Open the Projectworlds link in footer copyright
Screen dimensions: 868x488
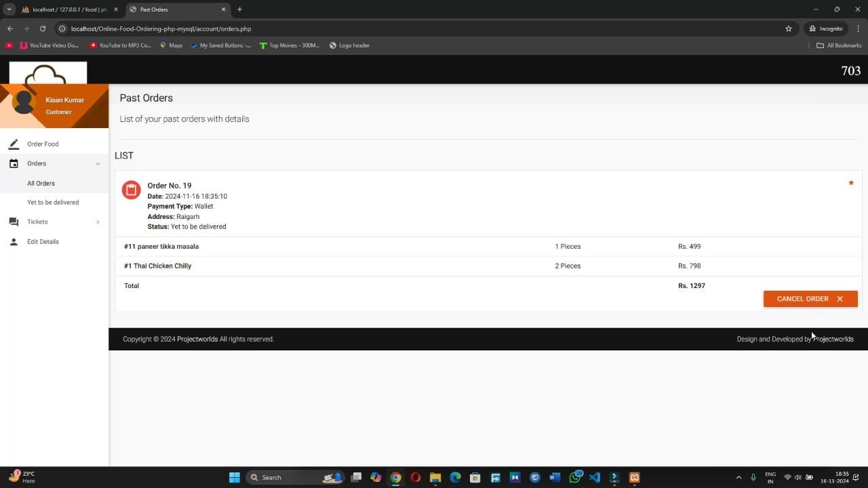(x=197, y=340)
